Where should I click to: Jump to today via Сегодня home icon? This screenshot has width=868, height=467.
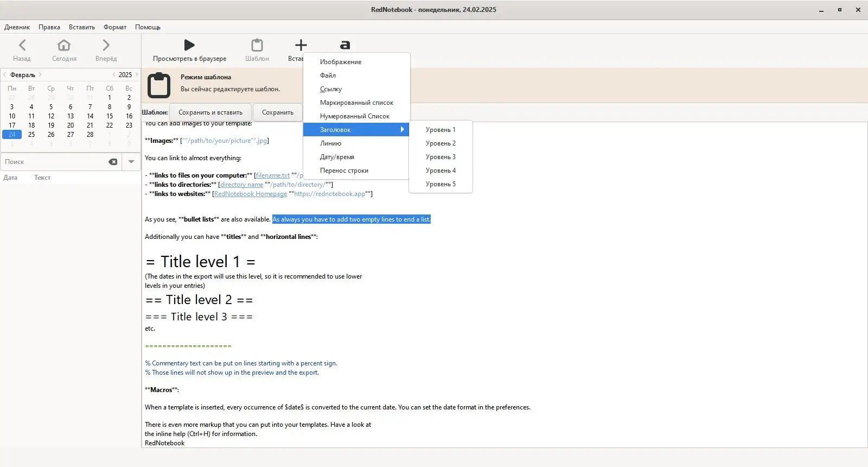point(64,45)
